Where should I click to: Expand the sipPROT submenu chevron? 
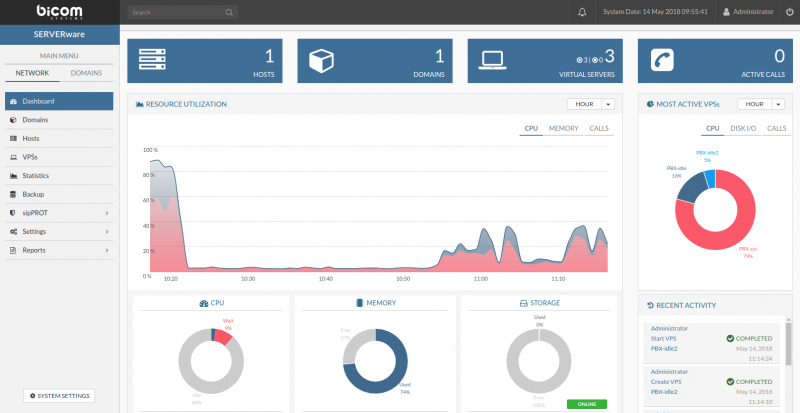(107, 213)
